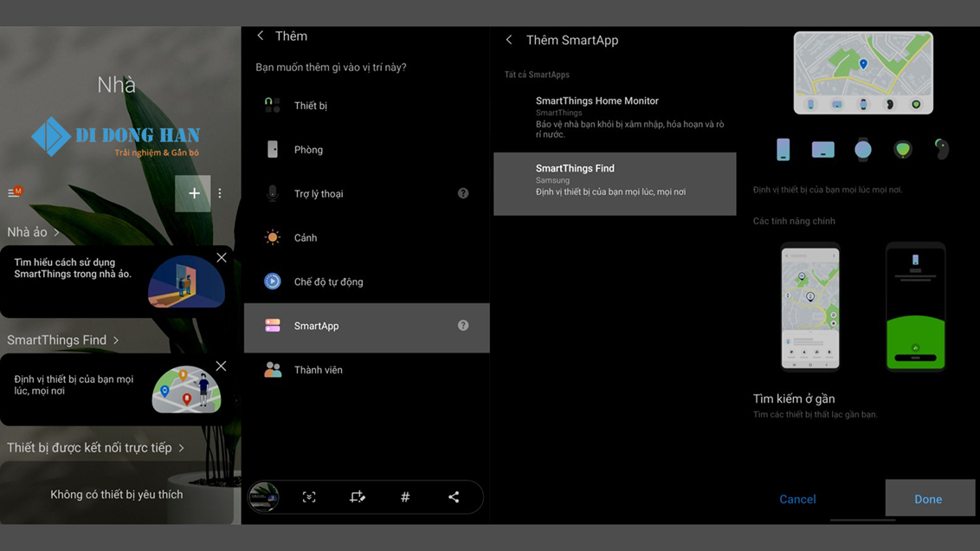Click the green tag device icon
Screen dimensions: 980x551
coord(902,150)
